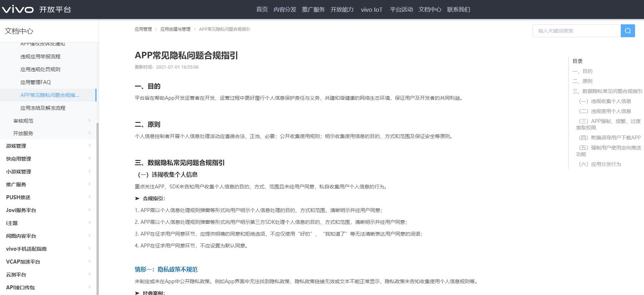Open 应用冻结及解冻流程 in the sidebar
Viewport: 644px width, 295px height.
pos(43,108)
